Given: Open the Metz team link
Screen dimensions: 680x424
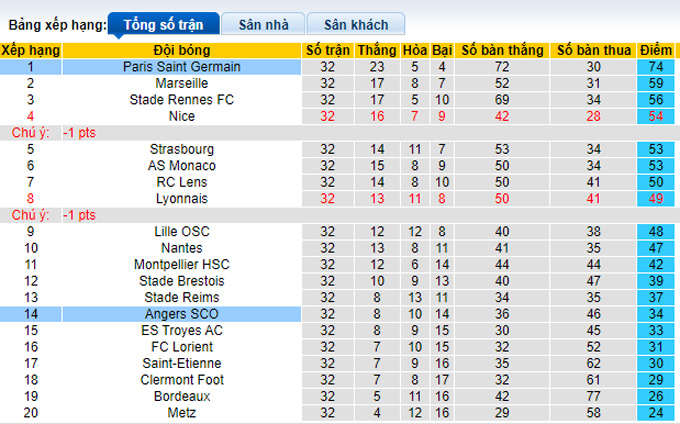Looking at the screenshot, I should point(182,412).
